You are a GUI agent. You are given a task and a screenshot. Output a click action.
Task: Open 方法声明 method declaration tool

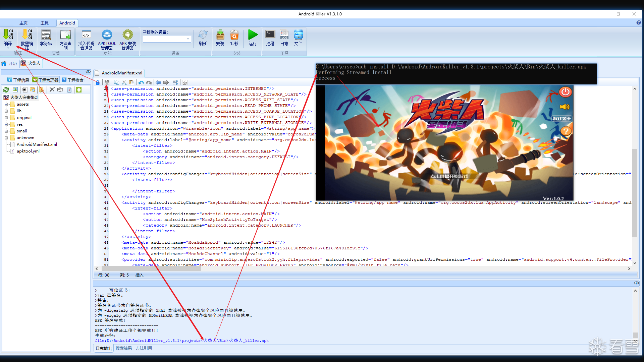65,39
